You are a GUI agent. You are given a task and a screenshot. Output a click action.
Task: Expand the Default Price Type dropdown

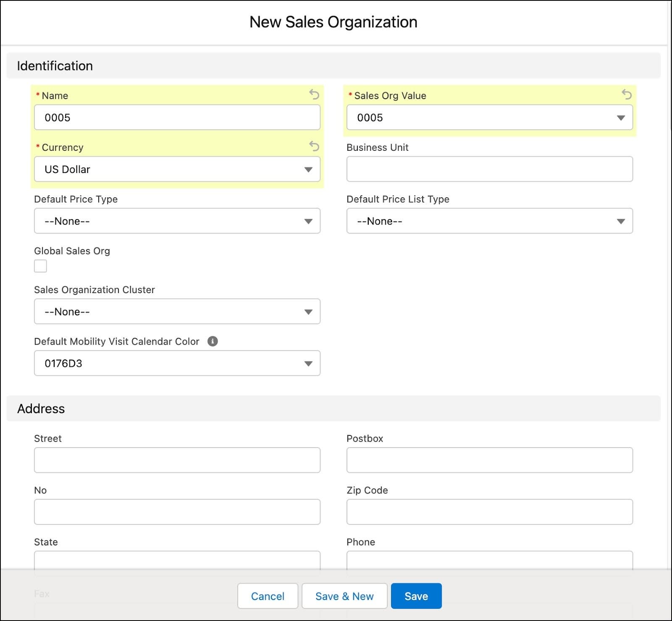tap(309, 221)
